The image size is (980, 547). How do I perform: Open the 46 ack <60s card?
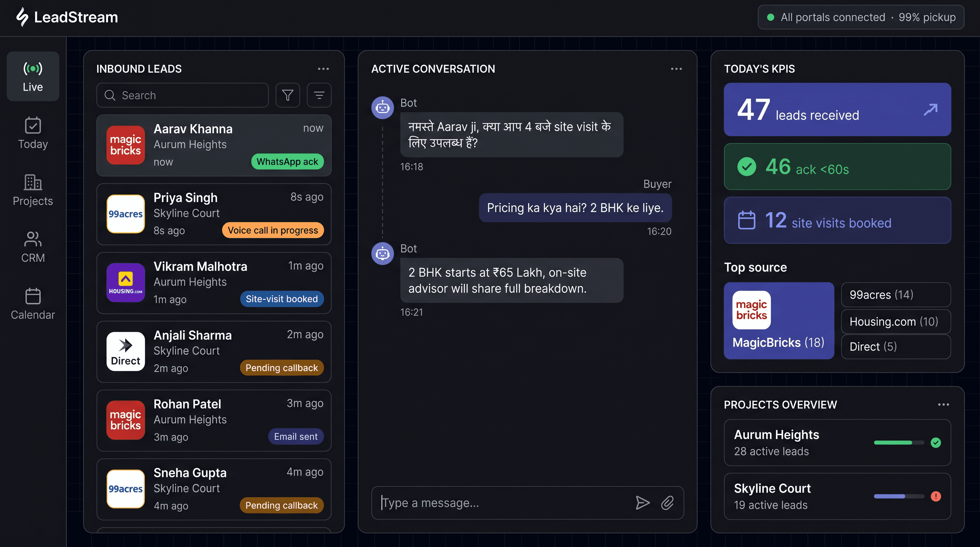click(837, 167)
